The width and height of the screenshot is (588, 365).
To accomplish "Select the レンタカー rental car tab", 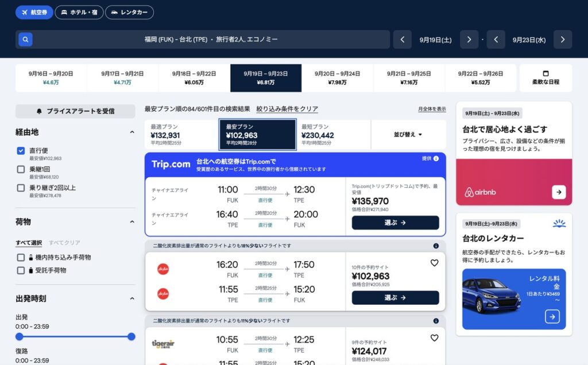I will (129, 13).
